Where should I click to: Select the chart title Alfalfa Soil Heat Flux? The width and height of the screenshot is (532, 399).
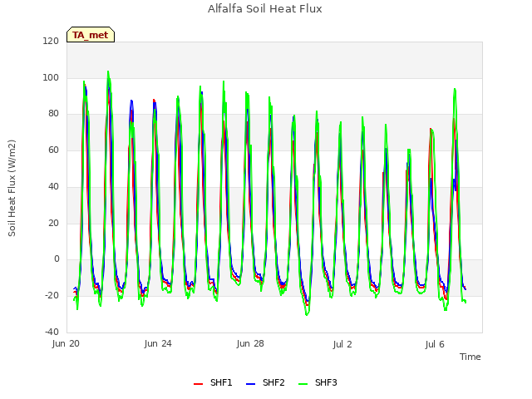(x=264, y=9)
